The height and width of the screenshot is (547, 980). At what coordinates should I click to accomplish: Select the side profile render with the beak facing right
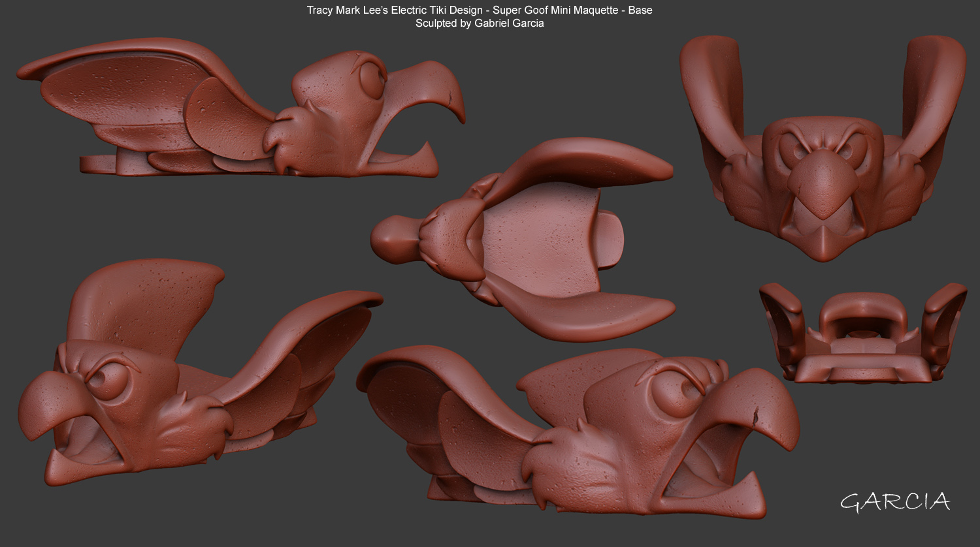[240, 108]
